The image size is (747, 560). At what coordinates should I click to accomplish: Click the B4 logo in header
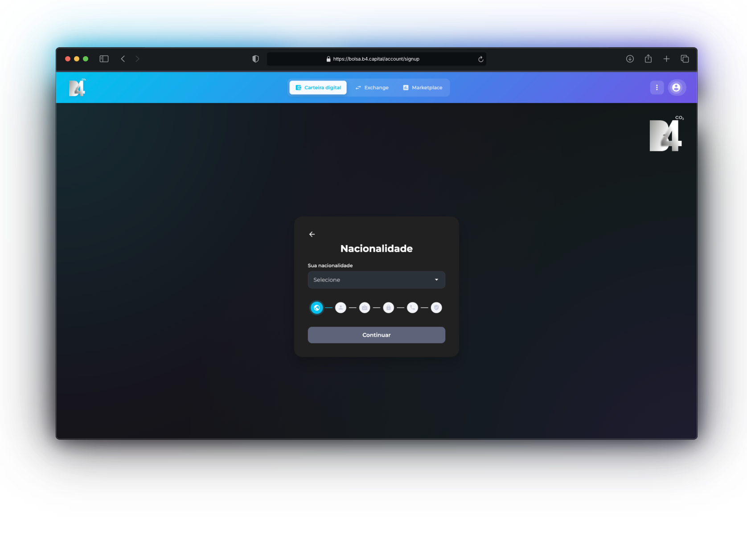click(x=77, y=88)
